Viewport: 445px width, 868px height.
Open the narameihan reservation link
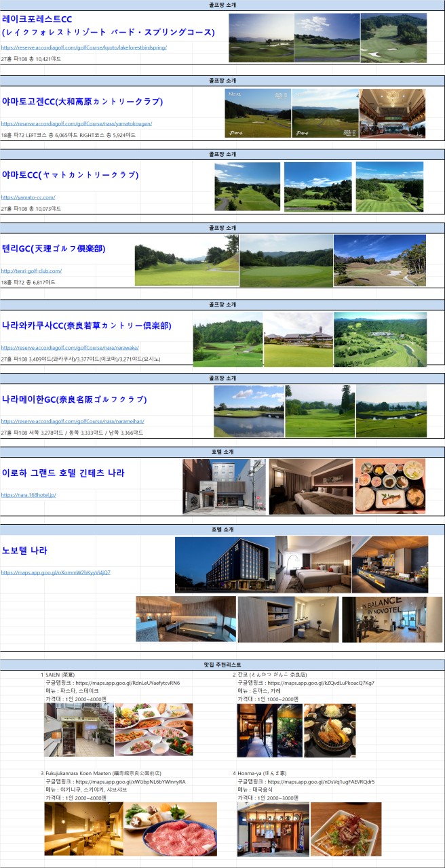pyautogui.click(x=73, y=421)
